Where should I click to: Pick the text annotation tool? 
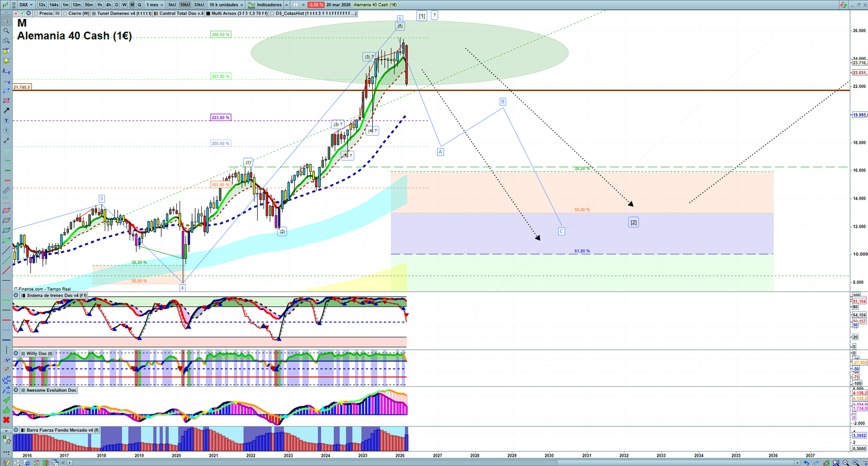pyautogui.click(x=6, y=120)
